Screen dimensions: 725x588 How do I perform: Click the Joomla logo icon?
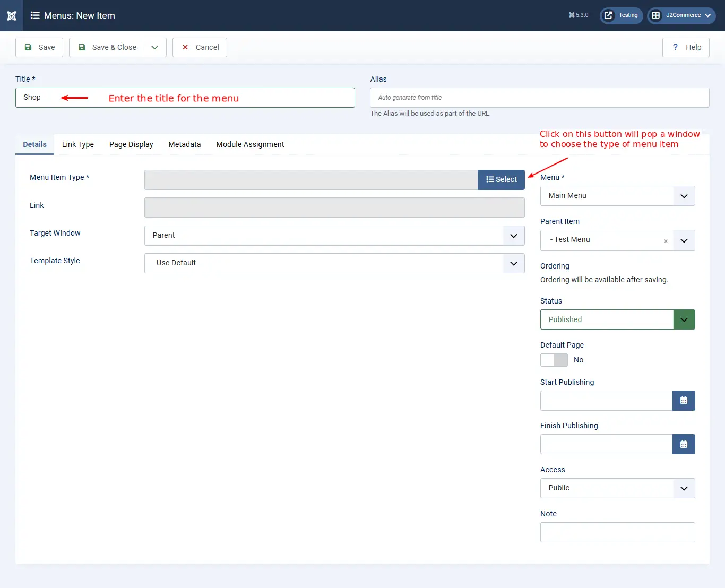tap(12, 15)
